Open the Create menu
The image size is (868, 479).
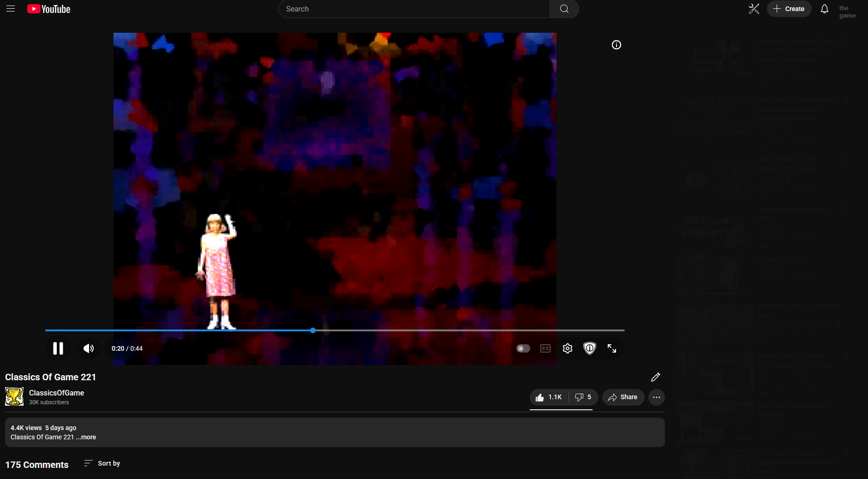coord(789,9)
